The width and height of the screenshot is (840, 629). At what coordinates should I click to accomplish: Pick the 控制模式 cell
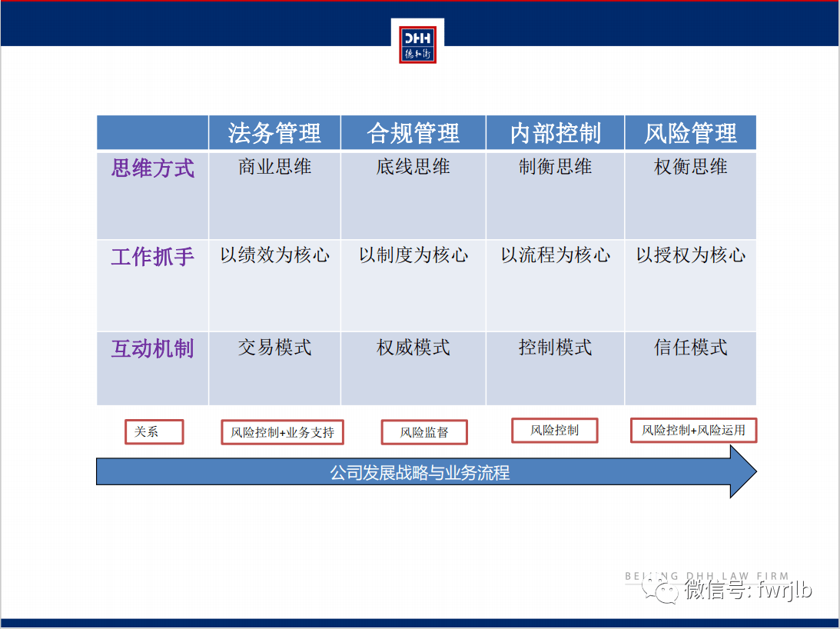click(555, 368)
